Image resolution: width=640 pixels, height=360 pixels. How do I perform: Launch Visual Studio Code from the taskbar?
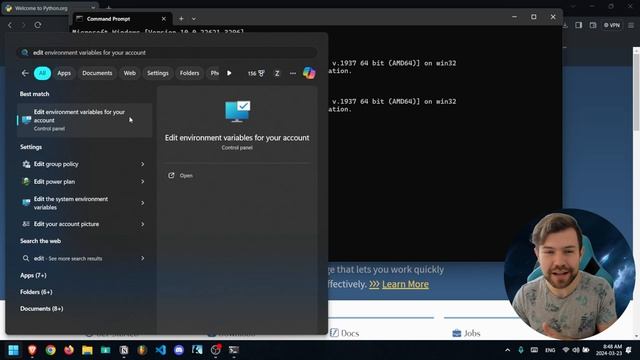click(x=161, y=350)
